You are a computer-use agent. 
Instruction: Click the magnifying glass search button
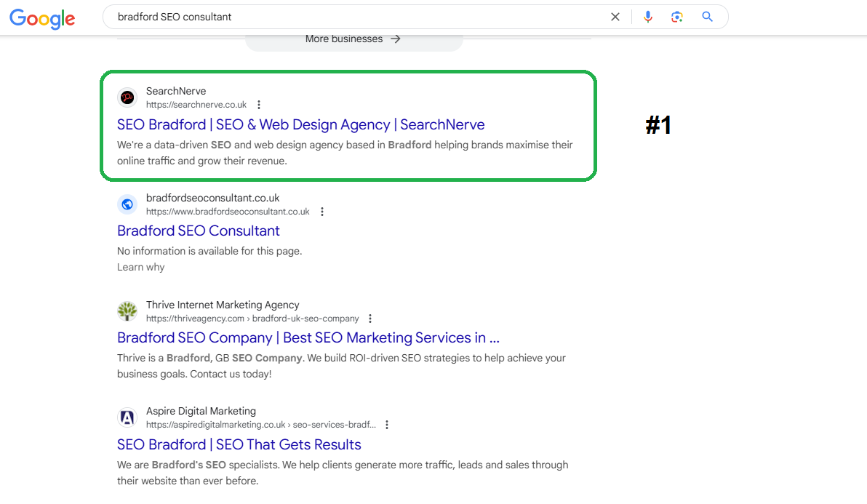[707, 17]
